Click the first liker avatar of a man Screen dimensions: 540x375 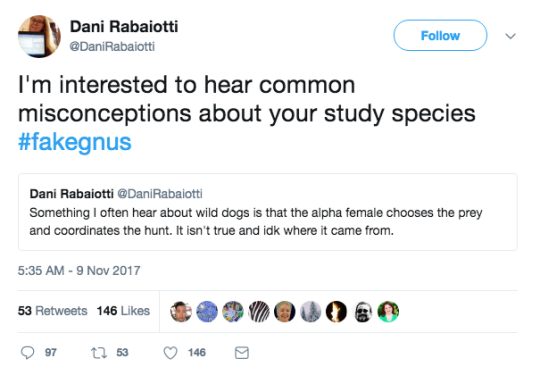[181, 312]
